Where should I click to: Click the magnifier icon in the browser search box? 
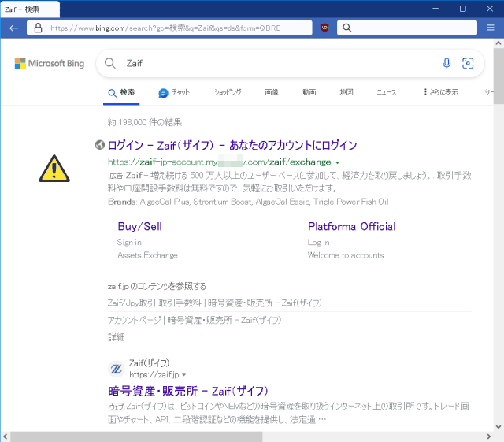pos(346,28)
